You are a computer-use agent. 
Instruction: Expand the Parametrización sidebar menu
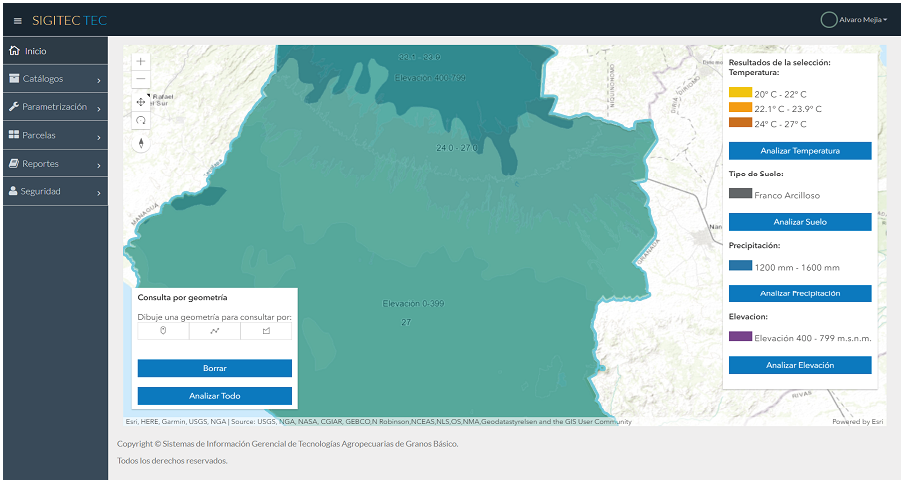[55, 107]
